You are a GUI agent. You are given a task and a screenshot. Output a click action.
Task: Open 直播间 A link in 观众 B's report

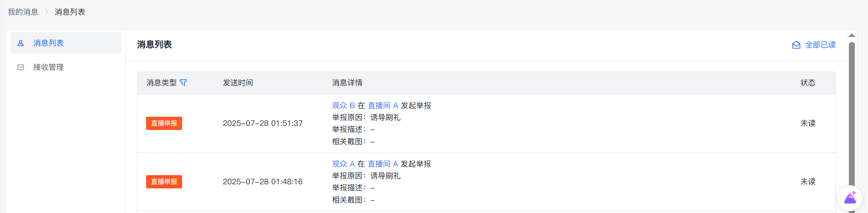click(x=383, y=105)
